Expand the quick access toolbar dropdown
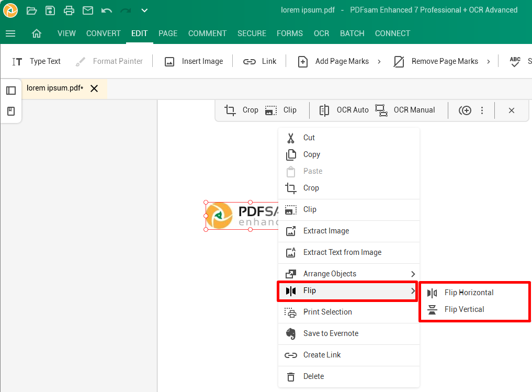This screenshot has height=392, width=532. (144, 10)
